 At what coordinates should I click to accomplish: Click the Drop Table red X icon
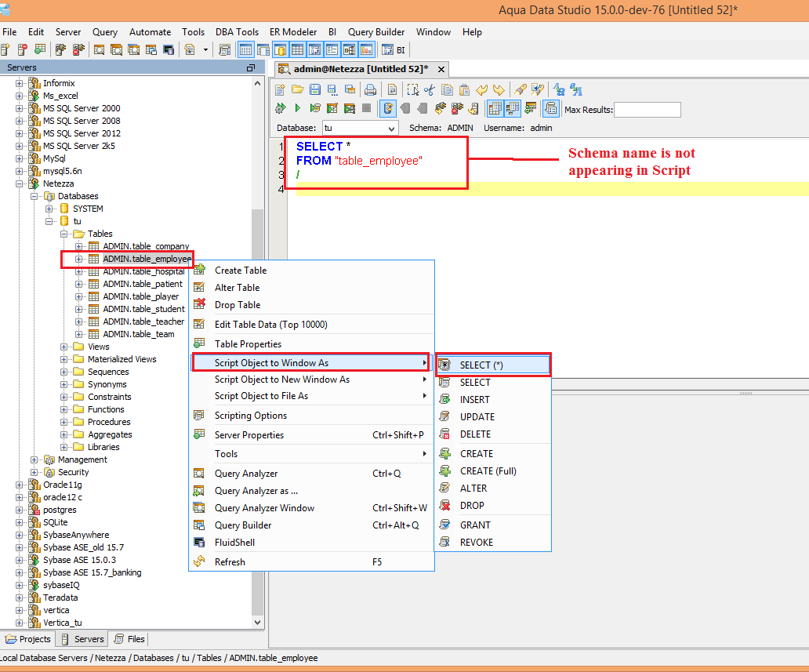(199, 304)
